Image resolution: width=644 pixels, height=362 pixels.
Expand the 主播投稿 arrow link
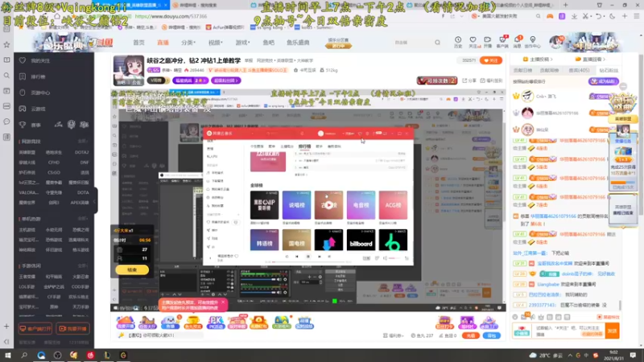pyautogui.click(x=538, y=60)
